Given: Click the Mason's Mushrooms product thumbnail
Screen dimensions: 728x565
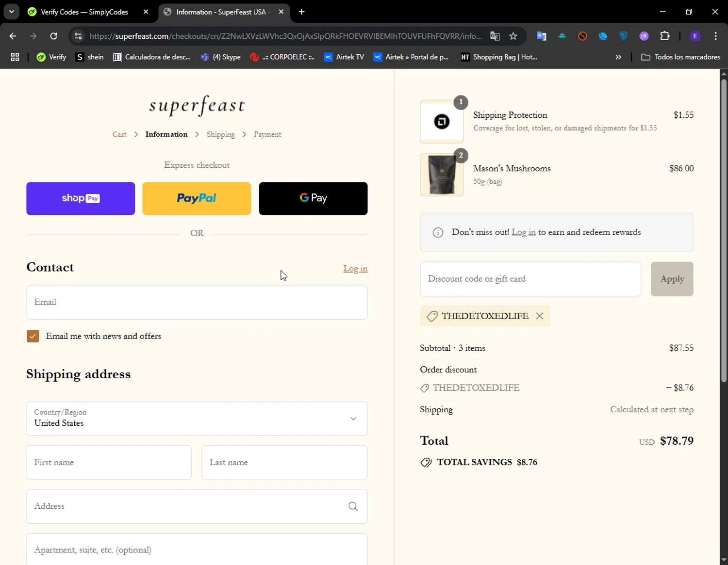Looking at the screenshot, I should pyautogui.click(x=442, y=175).
